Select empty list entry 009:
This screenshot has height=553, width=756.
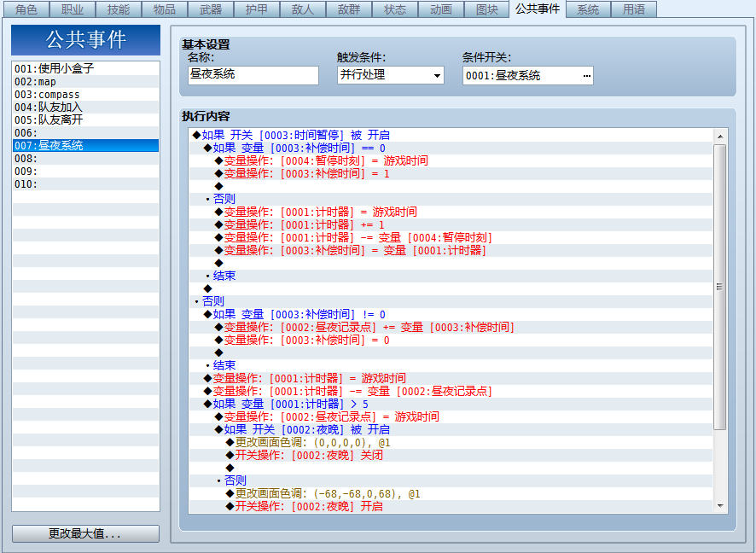click(x=86, y=172)
